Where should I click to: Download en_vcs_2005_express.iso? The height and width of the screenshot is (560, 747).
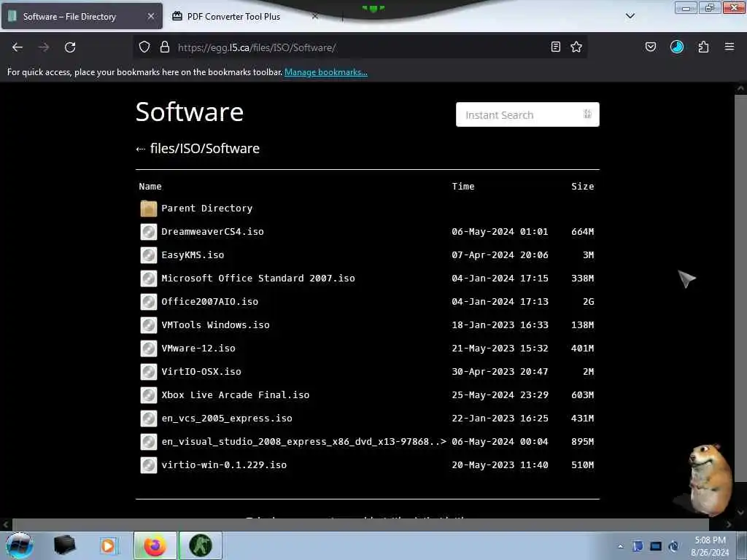(227, 419)
